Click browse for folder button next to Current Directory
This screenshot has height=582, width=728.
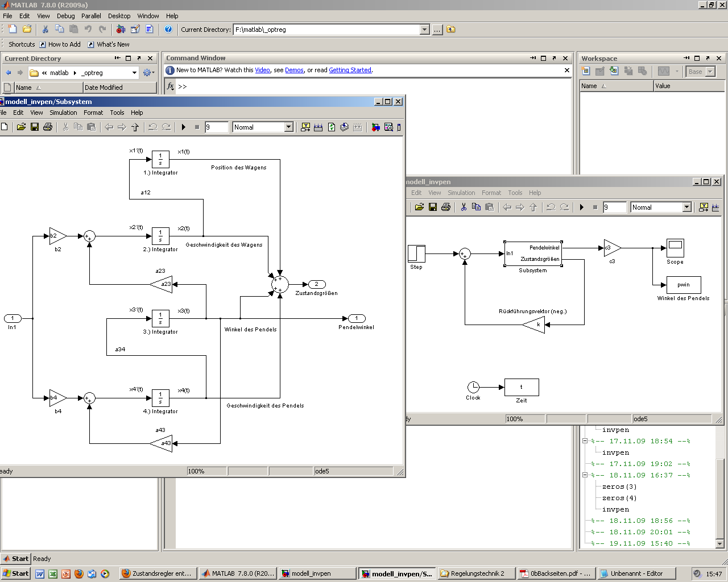(437, 30)
